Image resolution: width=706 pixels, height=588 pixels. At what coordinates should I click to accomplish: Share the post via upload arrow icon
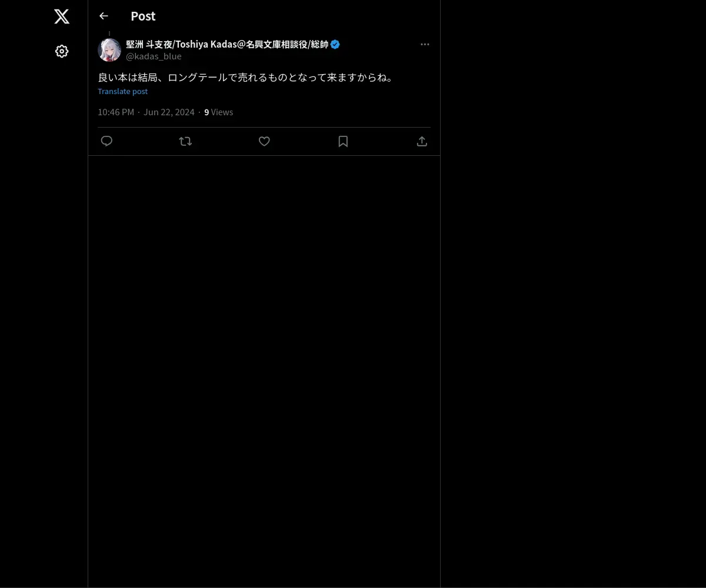(422, 141)
